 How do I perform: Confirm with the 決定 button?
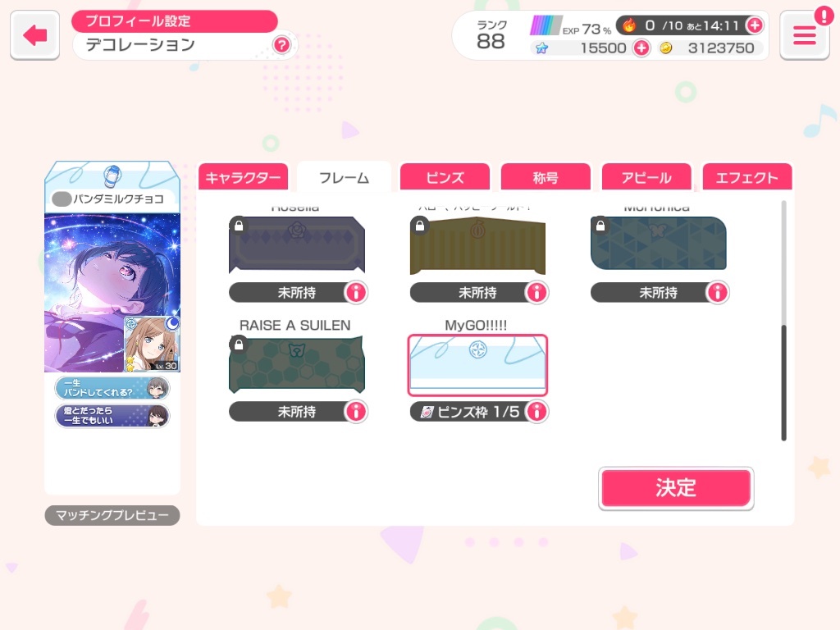(x=676, y=488)
